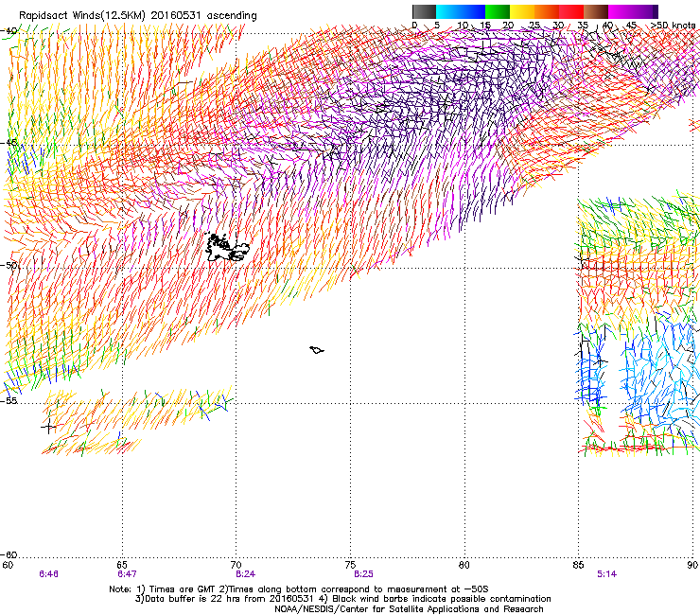The width and height of the screenshot is (700, 615).
Task: Click the small island outline south of -50
Action: coord(317,350)
